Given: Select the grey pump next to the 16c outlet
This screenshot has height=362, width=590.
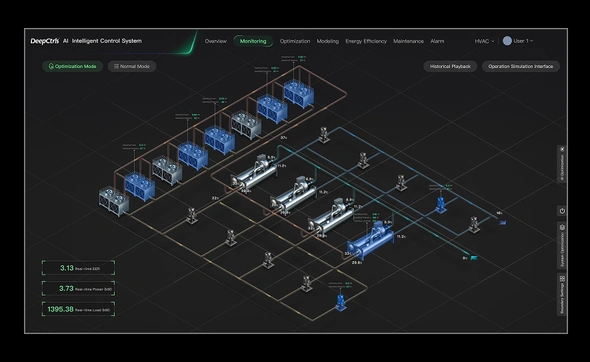Looking at the screenshot, I should 474,225.
